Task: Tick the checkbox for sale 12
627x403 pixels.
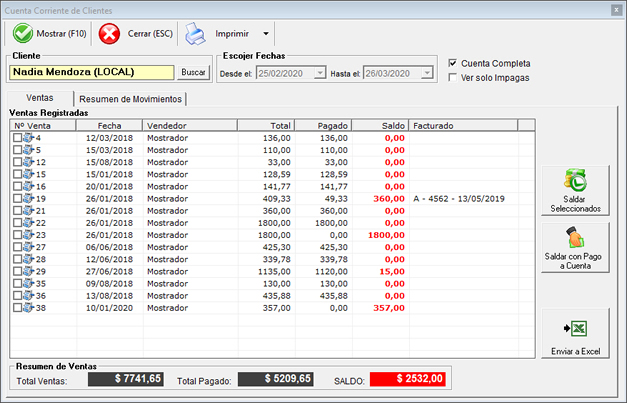Action: [x=17, y=162]
